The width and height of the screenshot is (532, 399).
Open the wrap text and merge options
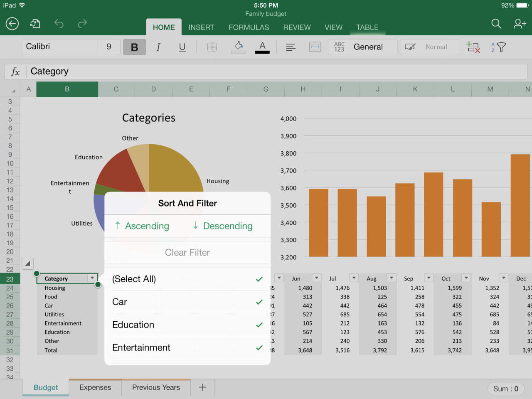315,47
